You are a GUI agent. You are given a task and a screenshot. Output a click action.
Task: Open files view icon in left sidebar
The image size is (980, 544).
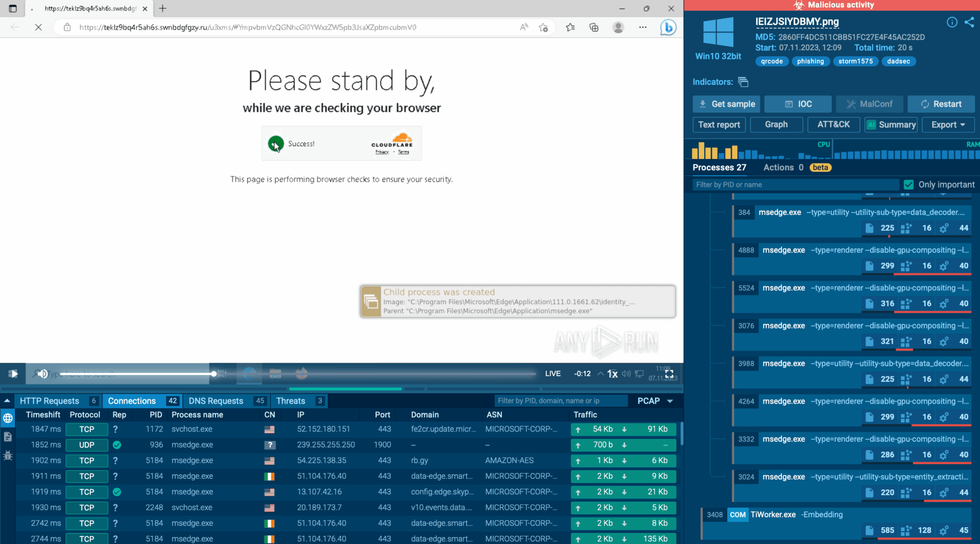(x=8, y=436)
